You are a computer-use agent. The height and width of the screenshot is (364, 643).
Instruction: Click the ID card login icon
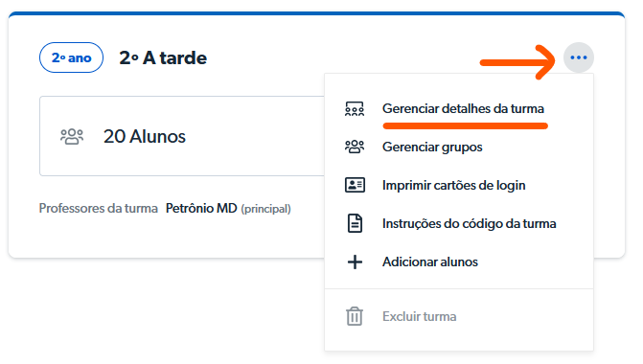tap(355, 185)
